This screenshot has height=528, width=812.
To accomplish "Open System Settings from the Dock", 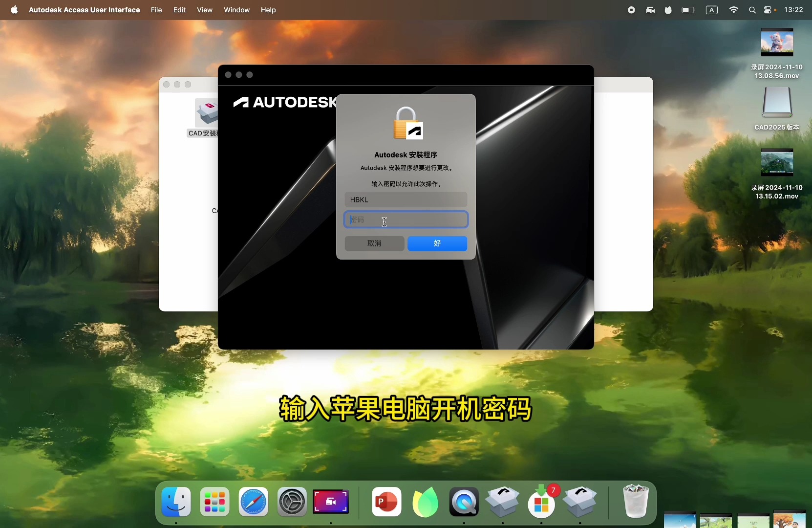I will pos(292,502).
